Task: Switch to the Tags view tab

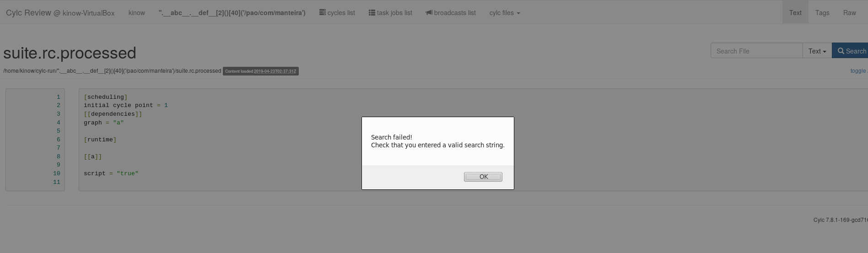Action: [x=822, y=13]
